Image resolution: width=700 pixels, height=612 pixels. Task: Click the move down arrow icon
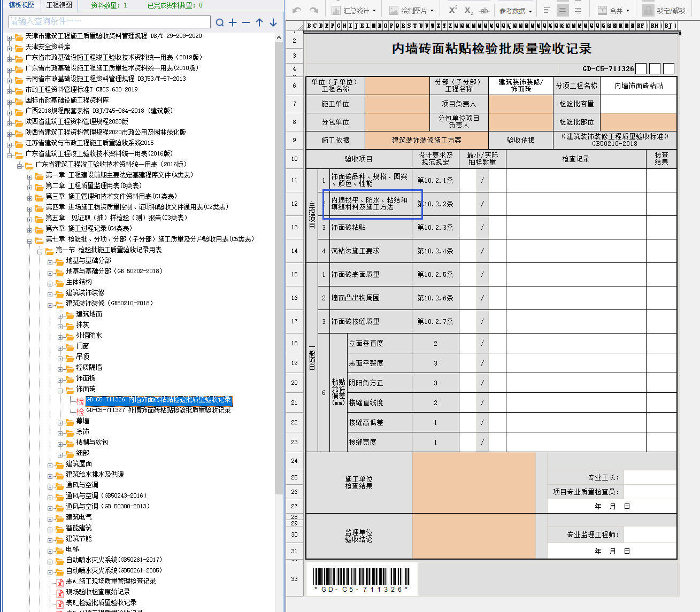[273, 22]
